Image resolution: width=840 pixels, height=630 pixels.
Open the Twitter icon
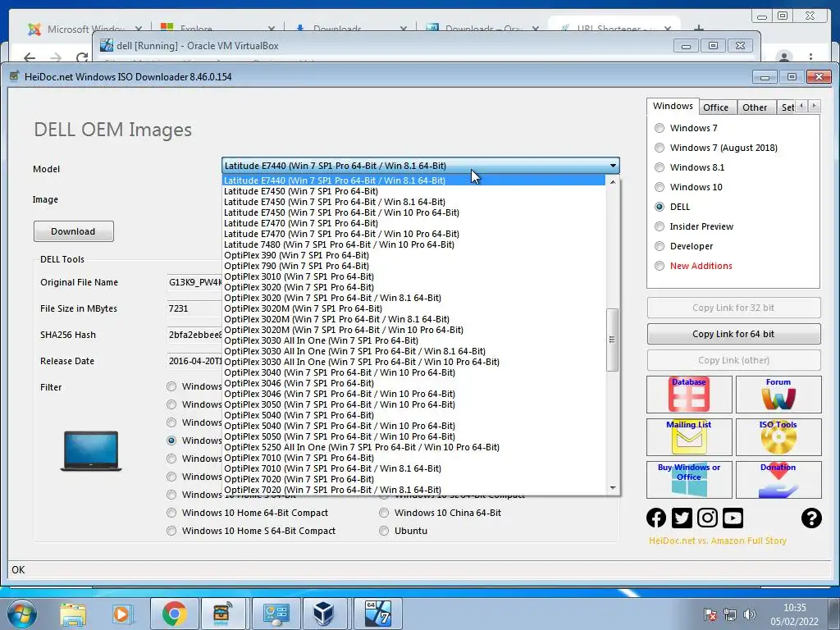pos(682,518)
